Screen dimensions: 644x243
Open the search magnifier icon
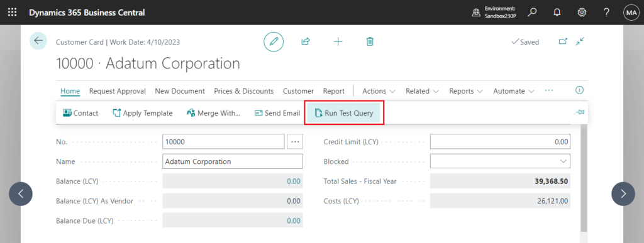pos(532,13)
